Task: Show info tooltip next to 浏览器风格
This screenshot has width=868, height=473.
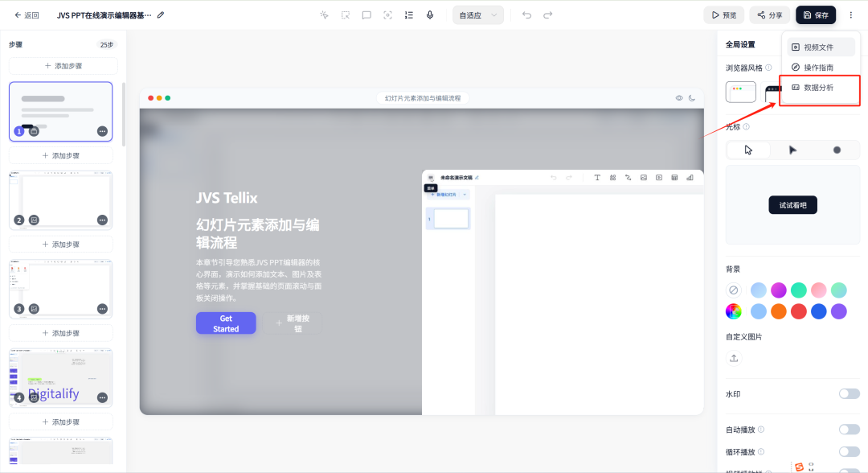Action: (768, 68)
